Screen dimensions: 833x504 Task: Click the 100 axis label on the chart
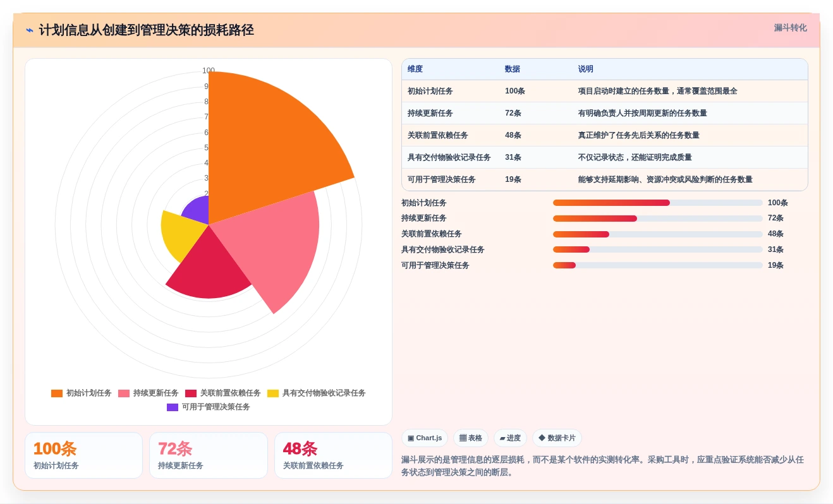[209, 71]
